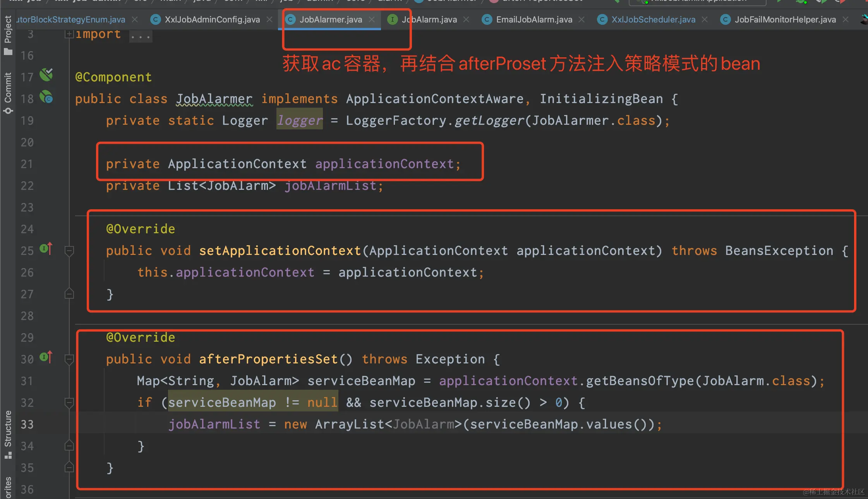868x499 pixels.
Task: Expand the collapsed import block
Action: pyautogui.click(x=69, y=34)
